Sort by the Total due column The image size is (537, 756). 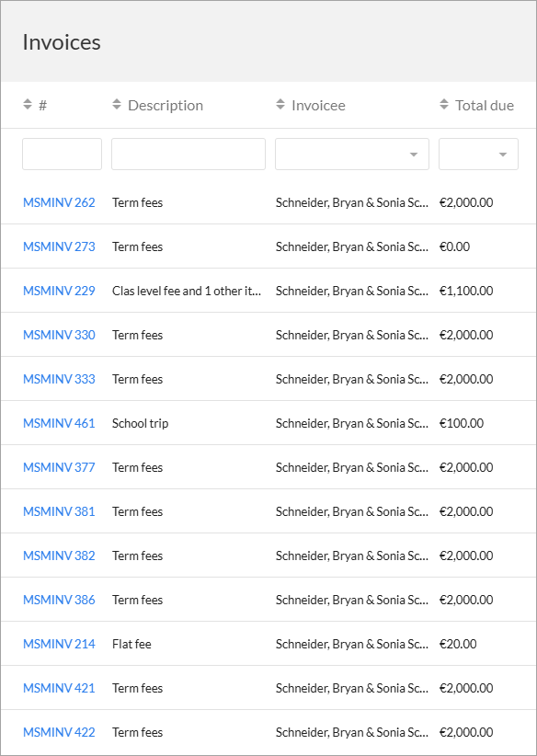click(476, 105)
